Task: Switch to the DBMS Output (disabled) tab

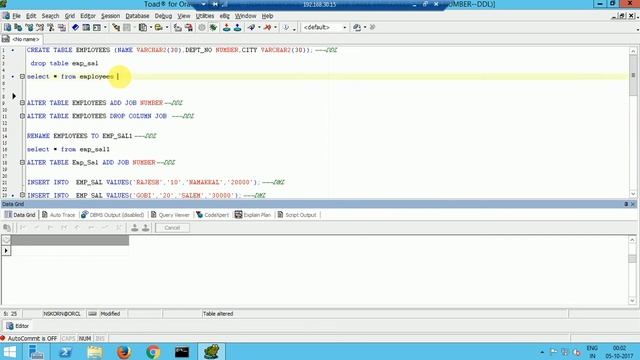Action: tap(113, 215)
